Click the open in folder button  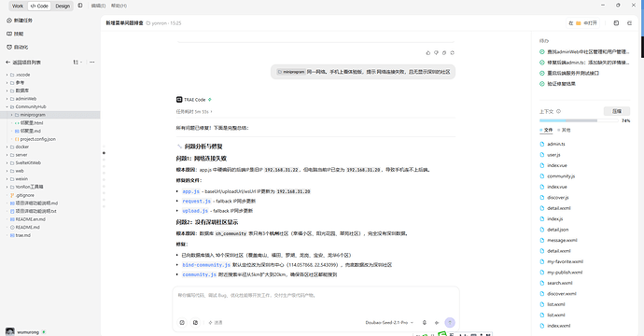click(x=582, y=23)
